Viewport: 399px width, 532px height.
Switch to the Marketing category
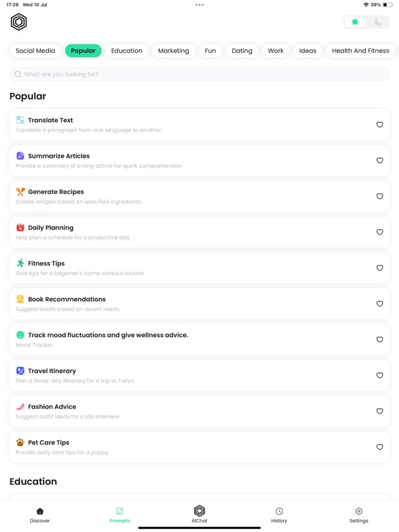(x=173, y=51)
